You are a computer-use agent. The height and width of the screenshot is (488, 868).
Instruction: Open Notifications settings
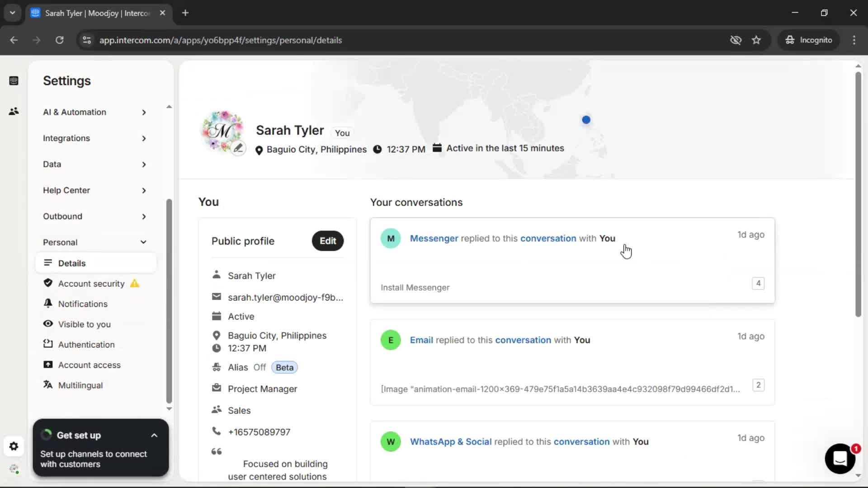(x=83, y=304)
